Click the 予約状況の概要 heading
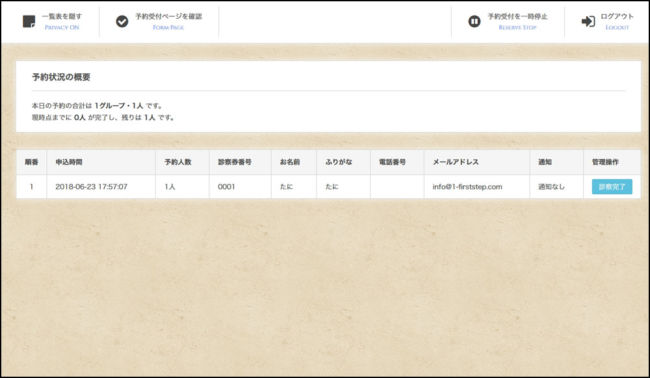 click(x=61, y=77)
